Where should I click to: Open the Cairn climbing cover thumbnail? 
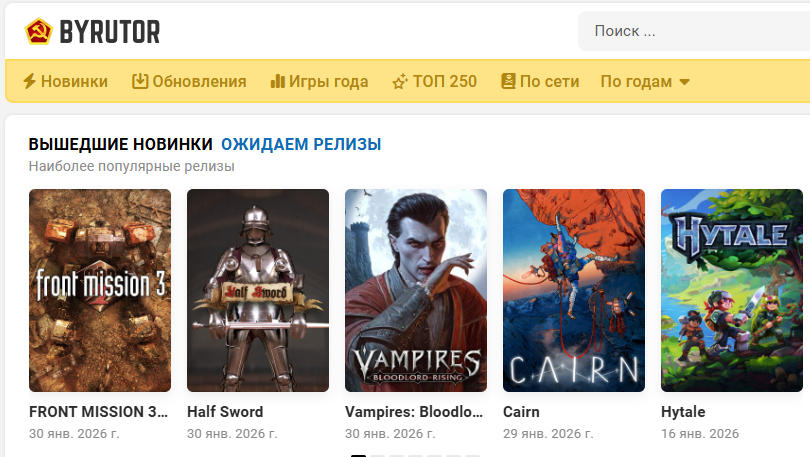point(574,290)
